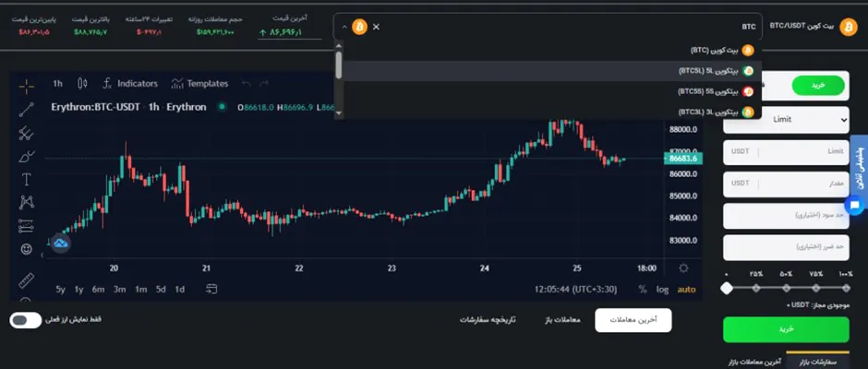The image size is (868, 369).
Task: Collapse the coin search dropdown chevron
Action: [x=344, y=27]
